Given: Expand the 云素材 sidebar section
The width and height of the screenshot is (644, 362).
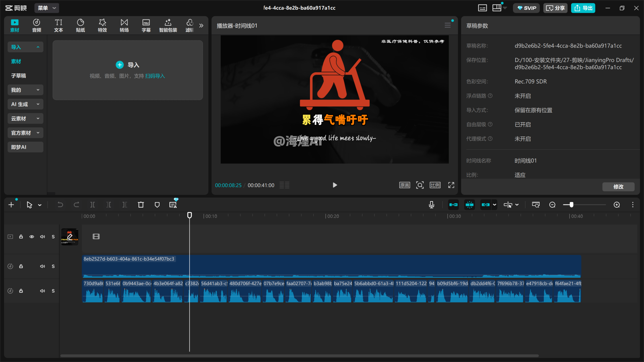Looking at the screenshot, I should point(25,119).
